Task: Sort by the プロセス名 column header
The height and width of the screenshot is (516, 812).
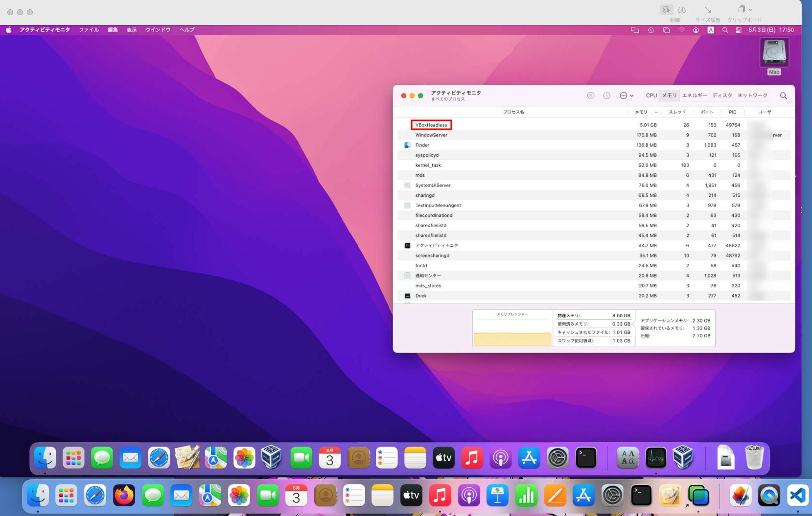Action: [513, 112]
